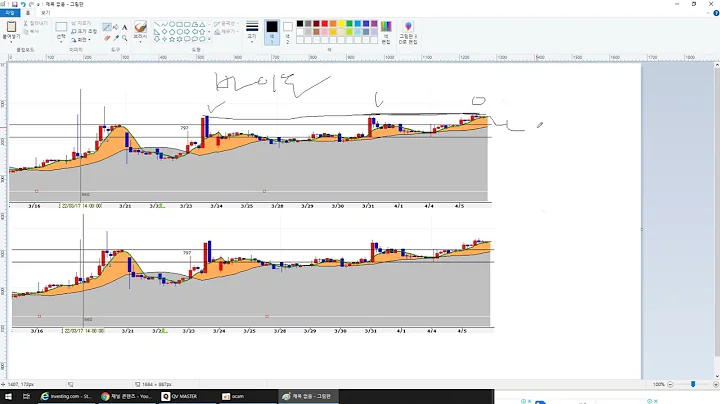Open the shape Fill dropdown

226,31
